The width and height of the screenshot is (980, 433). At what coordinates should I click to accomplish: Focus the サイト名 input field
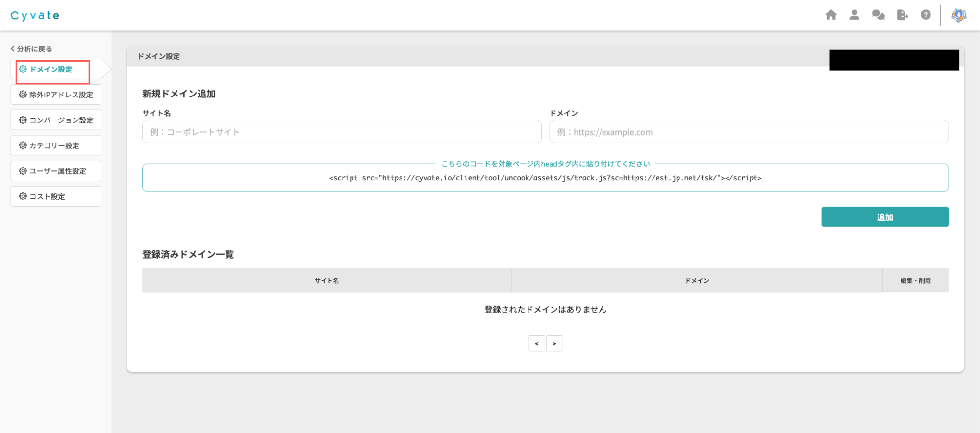click(x=342, y=132)
